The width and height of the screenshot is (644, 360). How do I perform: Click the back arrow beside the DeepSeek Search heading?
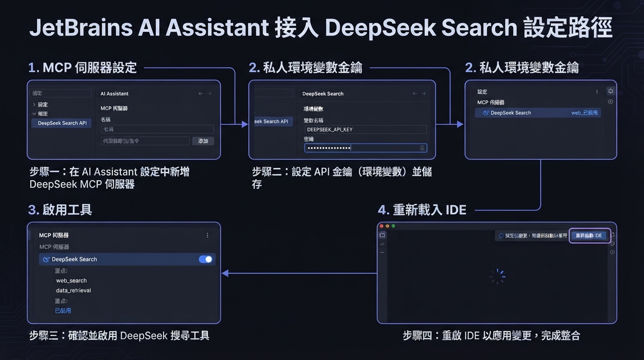click(415, 94)
